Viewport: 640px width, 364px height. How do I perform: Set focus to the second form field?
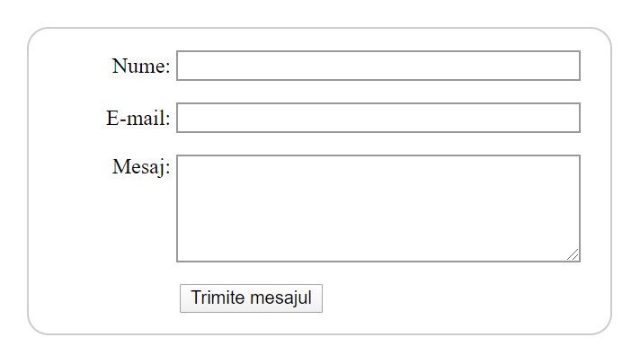pyautogui.click(x=378, y=118)
